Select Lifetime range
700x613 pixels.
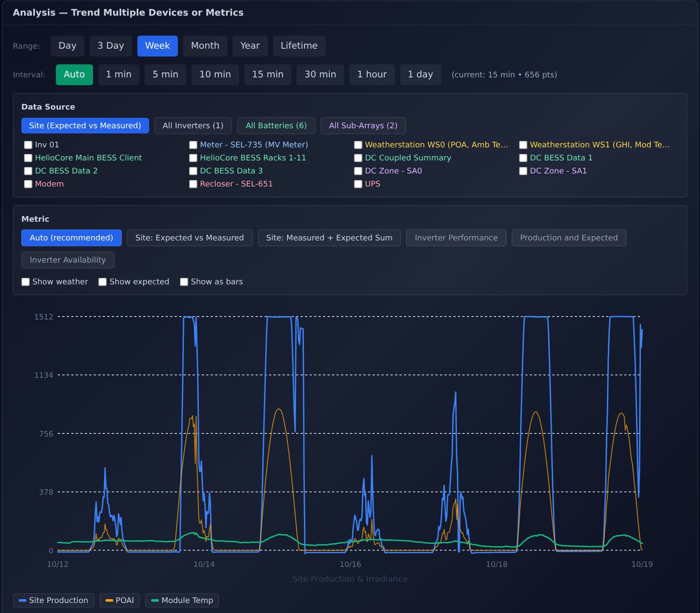[299, 46]
